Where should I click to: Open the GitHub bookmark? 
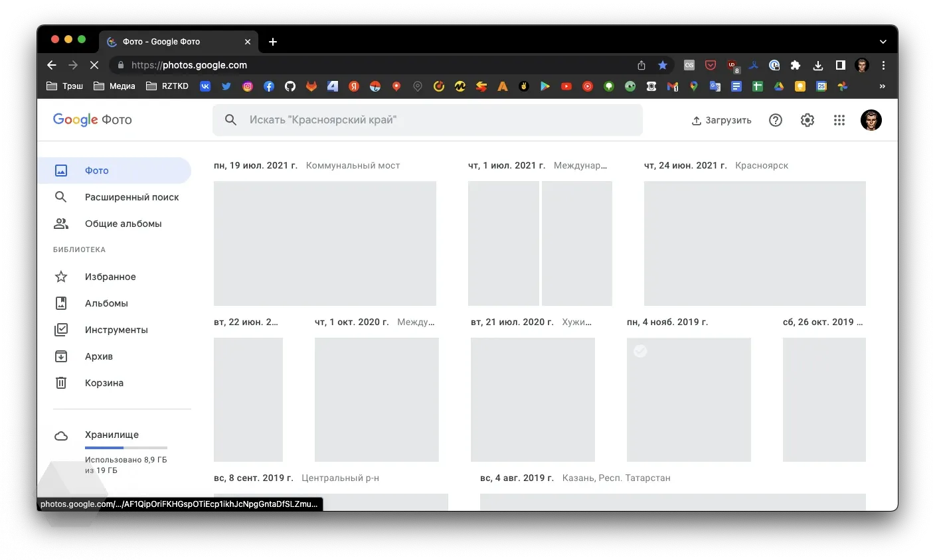pos(290,86)
